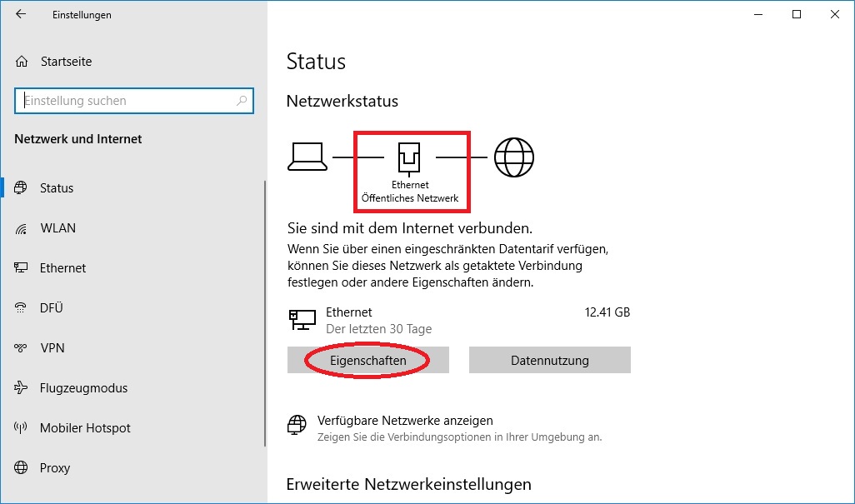Click the Startseite home icon
The width and height of the screenshot is (855, 504).
tap(22, 62)
